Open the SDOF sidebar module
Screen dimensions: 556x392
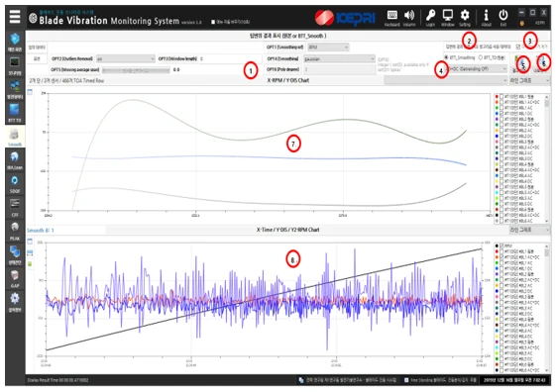click(x=15, y=184)
